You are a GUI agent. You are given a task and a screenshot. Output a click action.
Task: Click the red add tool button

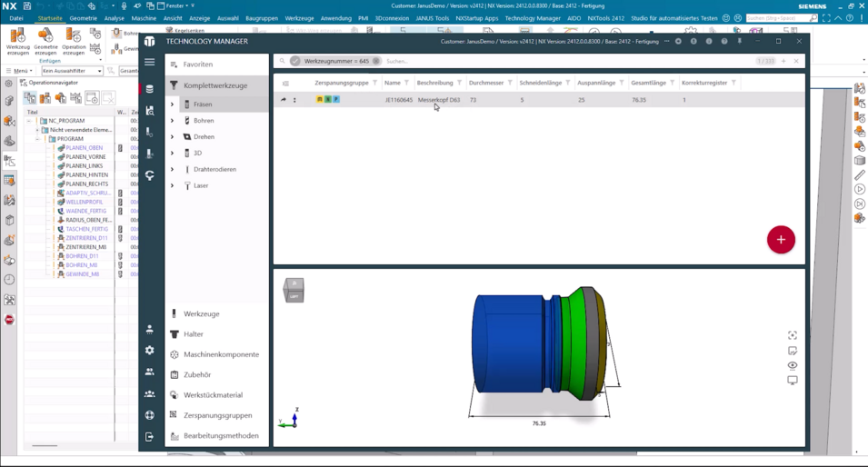pyautogui.click(x=781, y=240)
